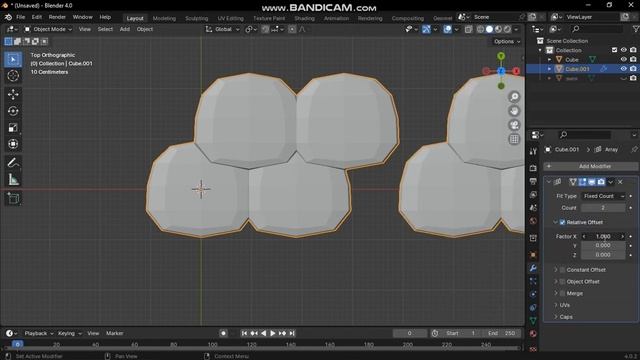Viewport: 640px width, 360px height.
Task: Open the Material properties tab
Action: [533, 334]
